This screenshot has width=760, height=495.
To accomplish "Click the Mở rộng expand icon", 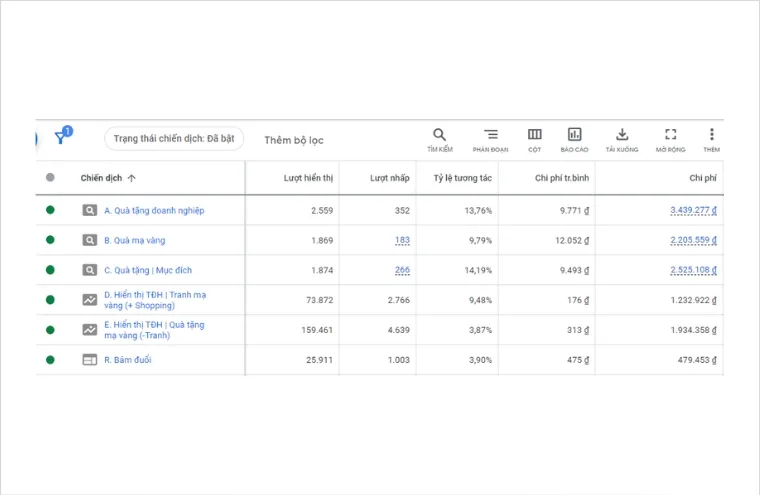I will (x=671, y=134).
